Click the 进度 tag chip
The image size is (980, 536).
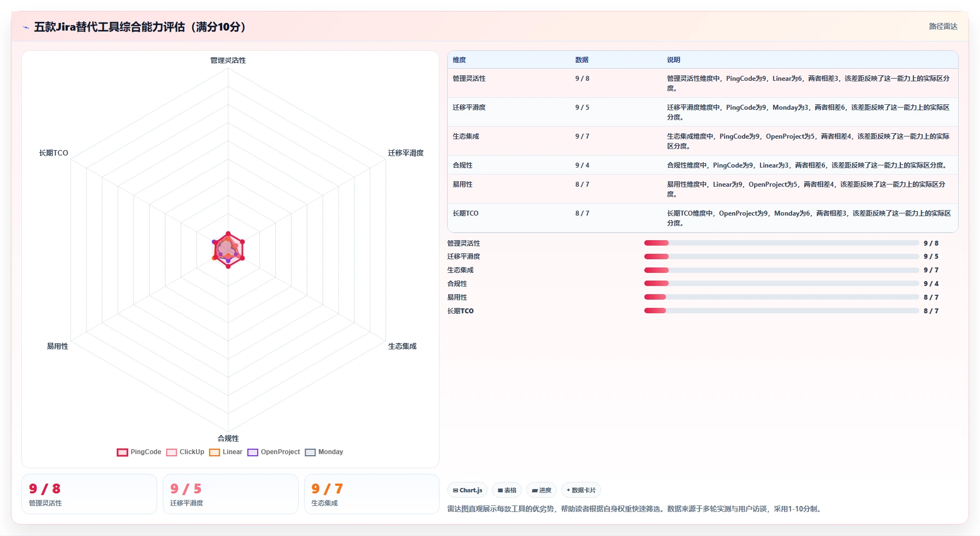coord(542,490)
